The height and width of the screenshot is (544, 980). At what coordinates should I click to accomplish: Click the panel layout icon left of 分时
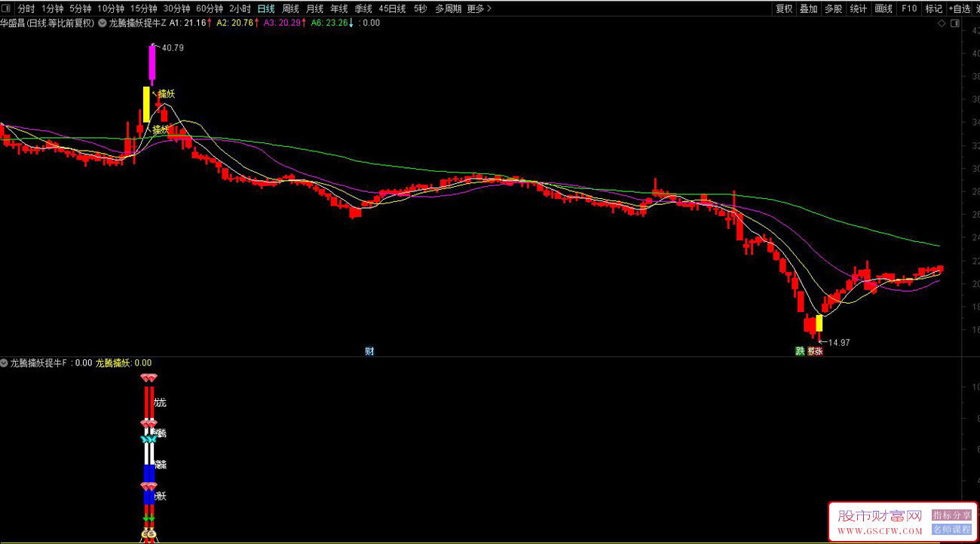7,9
